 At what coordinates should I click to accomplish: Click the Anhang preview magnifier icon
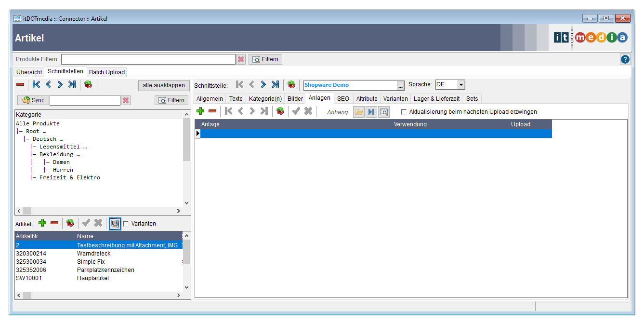coord(383,112)
